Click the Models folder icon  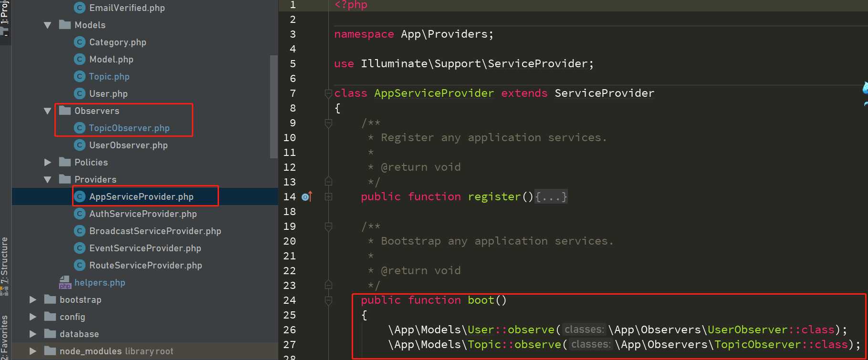65,25
